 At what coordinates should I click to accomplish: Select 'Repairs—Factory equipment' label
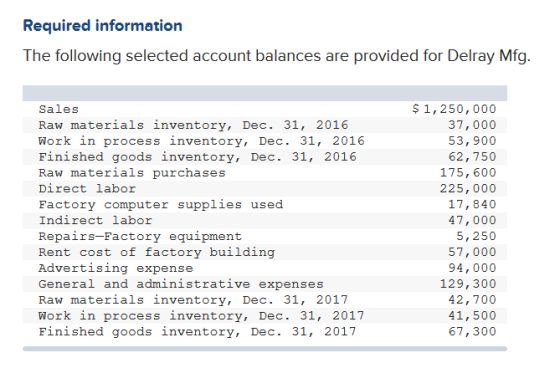coord(140,237)
